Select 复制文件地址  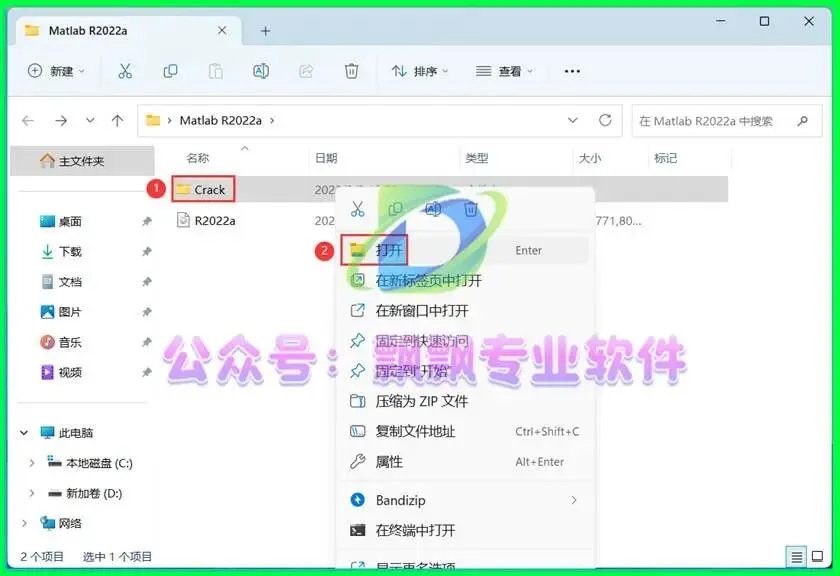pos(464,431)
